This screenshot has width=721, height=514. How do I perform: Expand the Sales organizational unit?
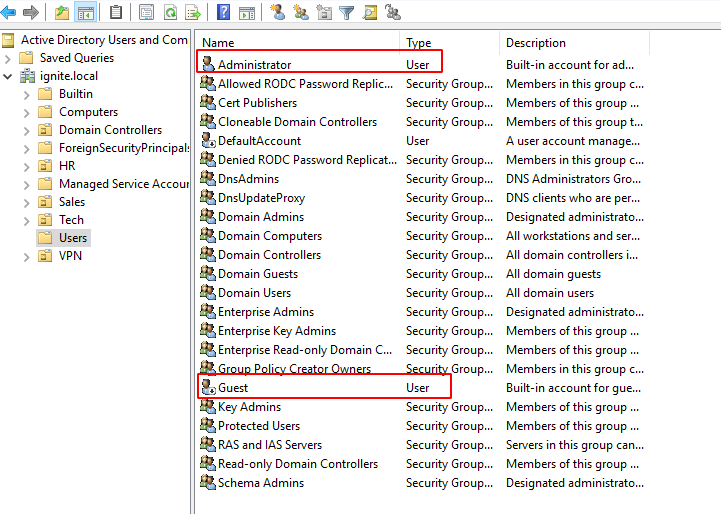click(27, 203)
